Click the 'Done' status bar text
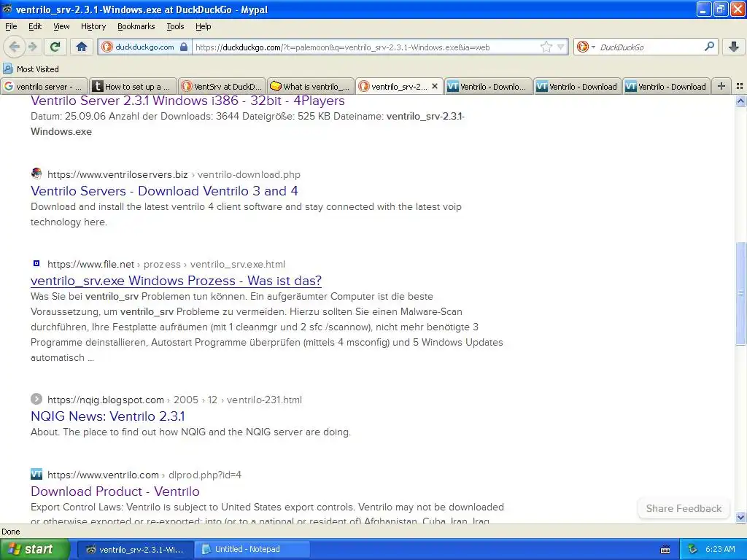 point(11,532)
